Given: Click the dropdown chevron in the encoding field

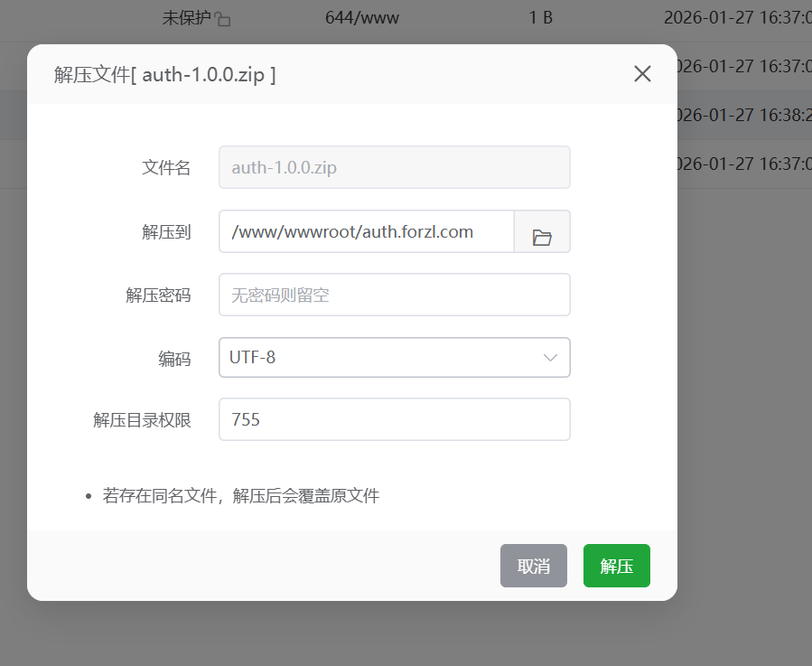Looking at the screenshot, I should click(x=550, y=357).
